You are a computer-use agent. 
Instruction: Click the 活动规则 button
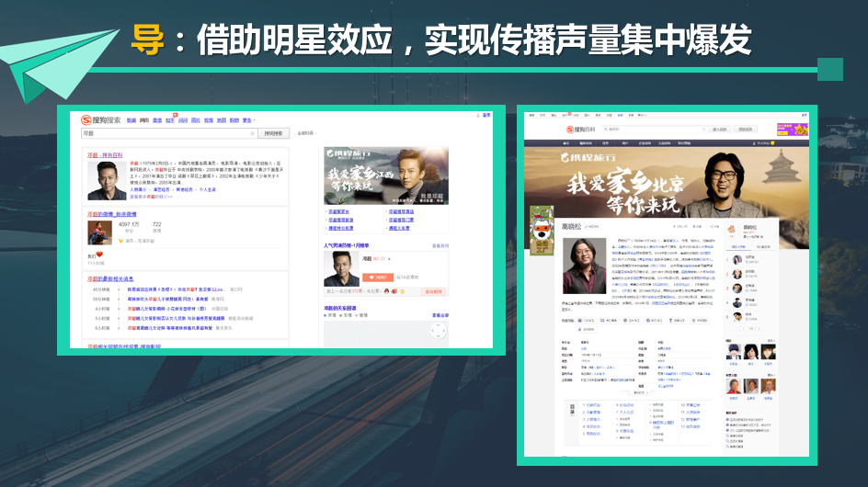coord(433,291)
